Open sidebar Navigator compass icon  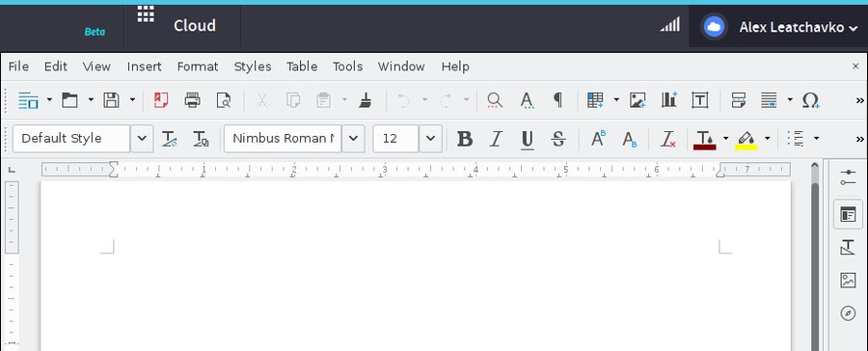point(848,313)
